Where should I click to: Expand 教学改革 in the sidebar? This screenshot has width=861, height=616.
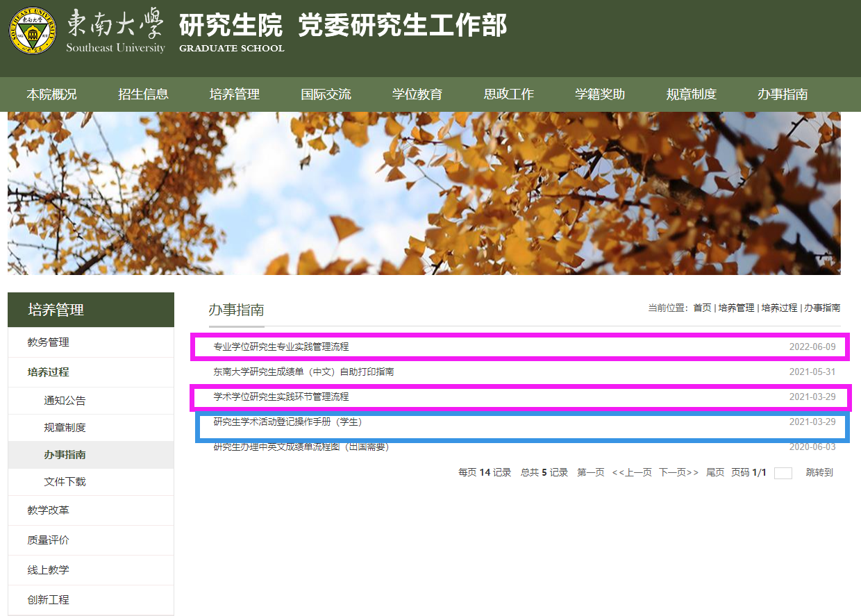[x=49, y=510]
